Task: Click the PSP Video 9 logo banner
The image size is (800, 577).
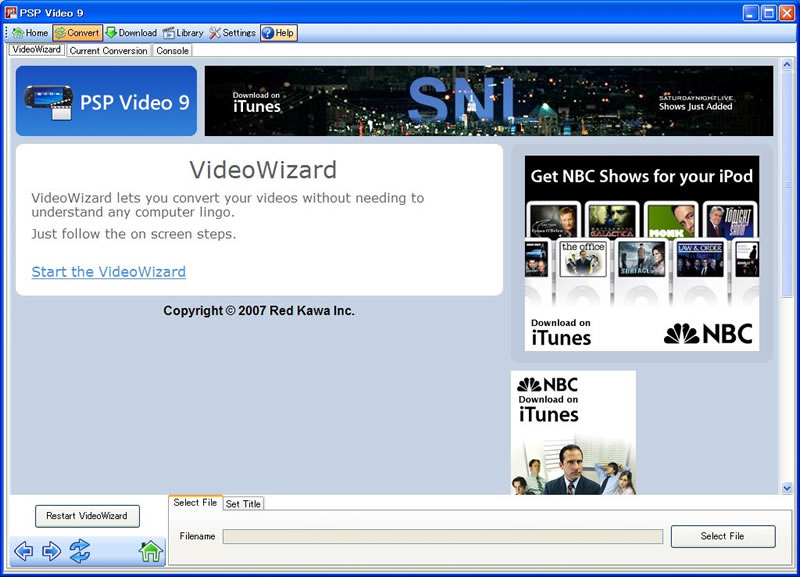Action: pos(106,101)
